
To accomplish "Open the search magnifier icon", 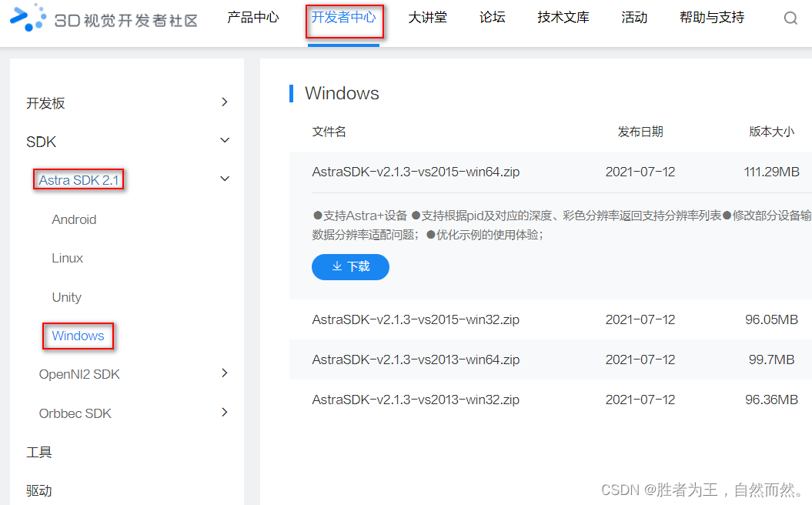I will [x=790, y=18].
